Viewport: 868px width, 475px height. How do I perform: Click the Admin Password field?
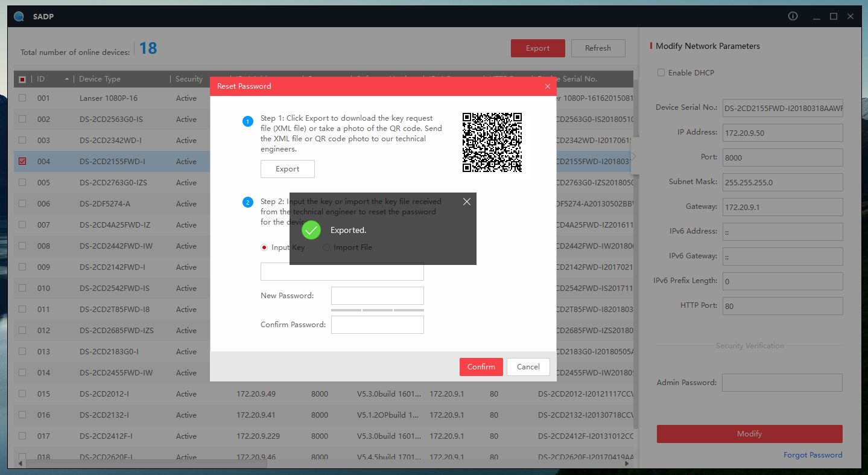coord(782,383)
